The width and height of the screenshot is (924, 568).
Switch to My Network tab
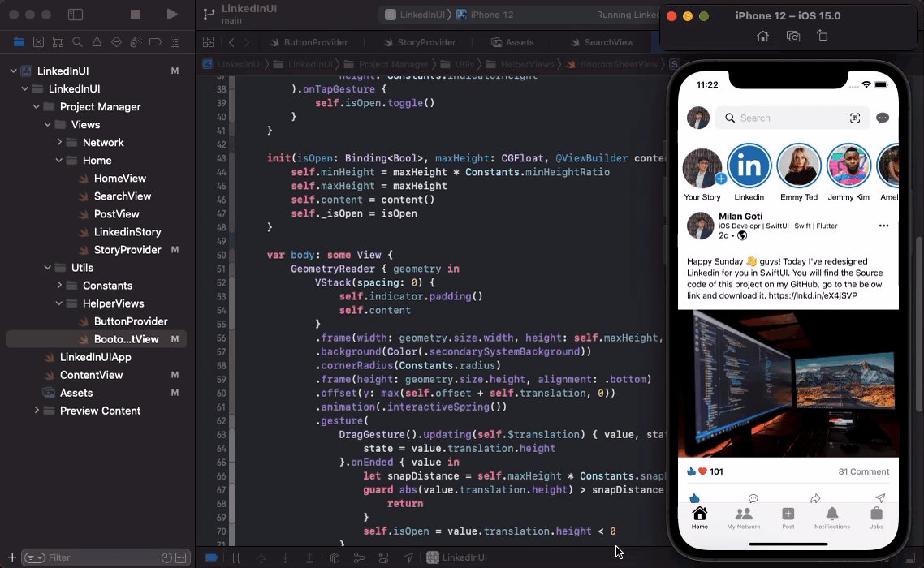click(744, 518)
